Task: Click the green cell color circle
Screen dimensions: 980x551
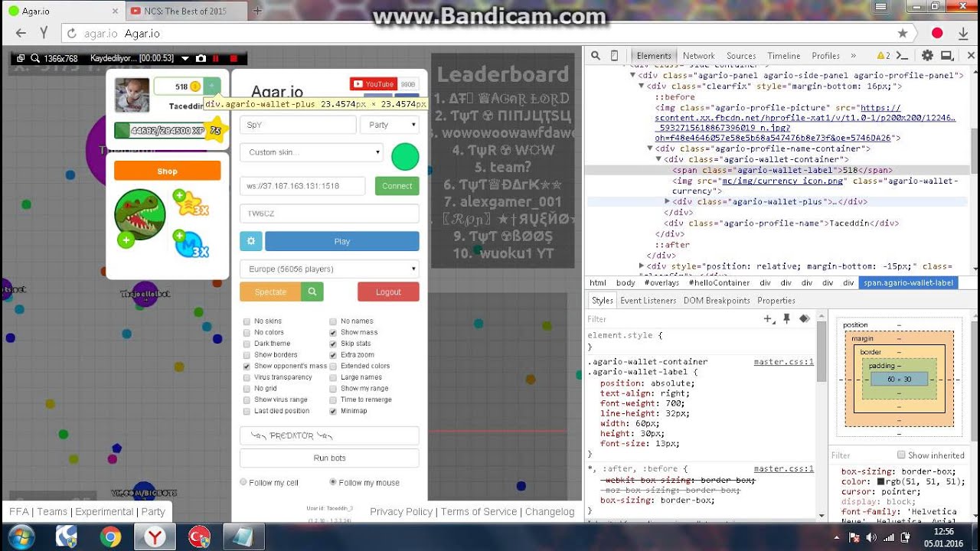Action: pyautogui.click(x=405, y=156)
